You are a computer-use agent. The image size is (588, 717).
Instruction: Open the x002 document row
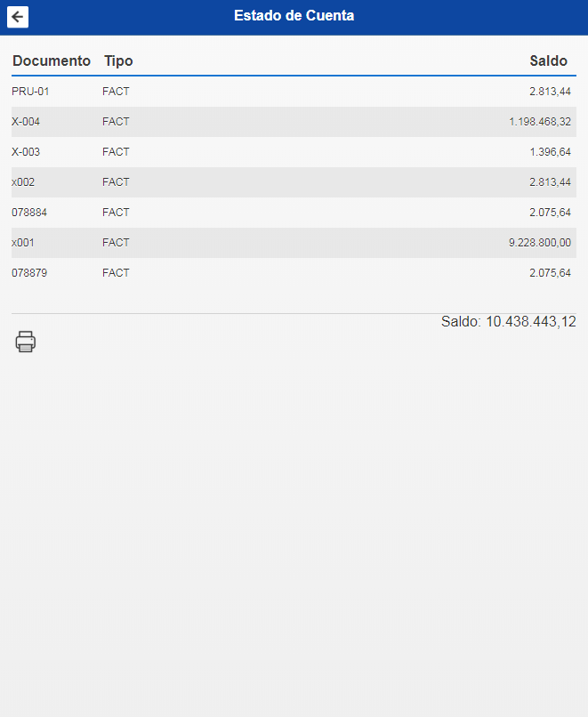pyautogui.click(x=294, y=182)
